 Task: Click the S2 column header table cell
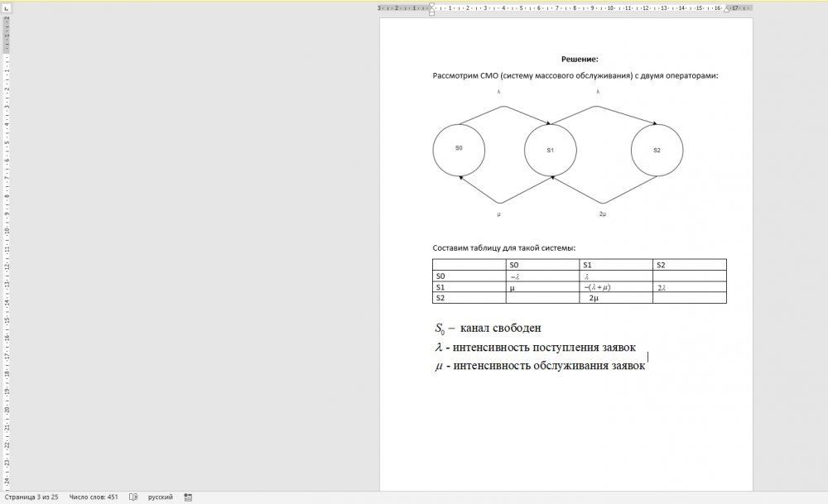tap(689, 265)
